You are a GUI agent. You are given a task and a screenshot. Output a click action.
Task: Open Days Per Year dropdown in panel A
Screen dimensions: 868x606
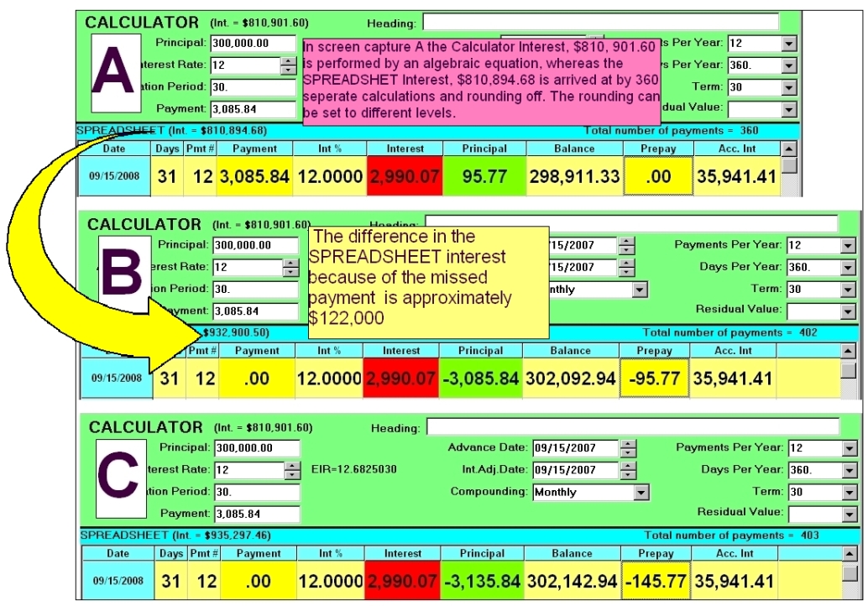tap(789, 65)
